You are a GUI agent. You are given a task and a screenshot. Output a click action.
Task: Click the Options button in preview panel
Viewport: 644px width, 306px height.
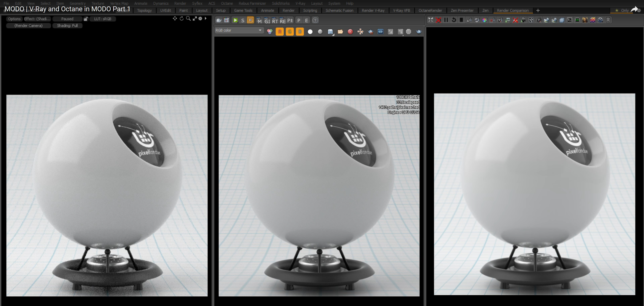click(14, 19)
